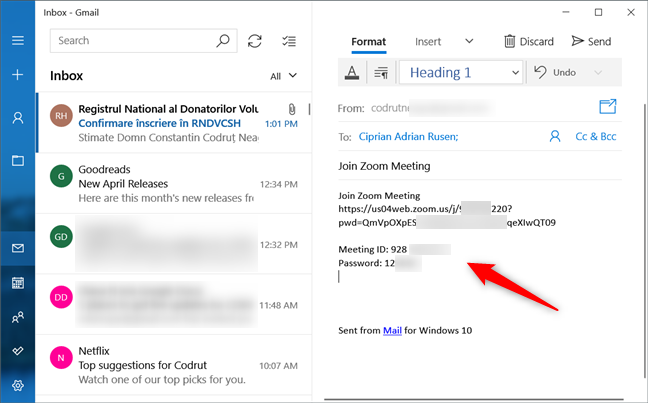Switch to Calendar app icon
The width and height of the screenshot is (648, 403).
18,283
